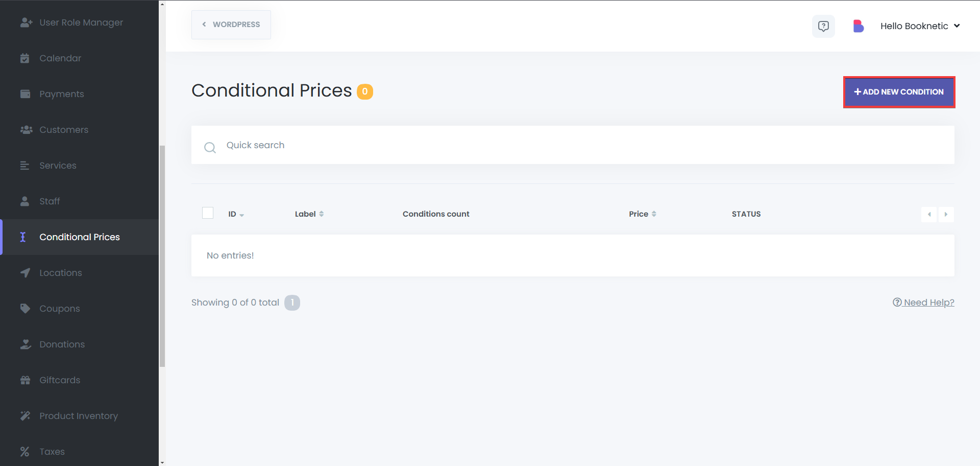Go back to WordPress button
This screenshot has width=980, height=466.
[x=231, y=25]
